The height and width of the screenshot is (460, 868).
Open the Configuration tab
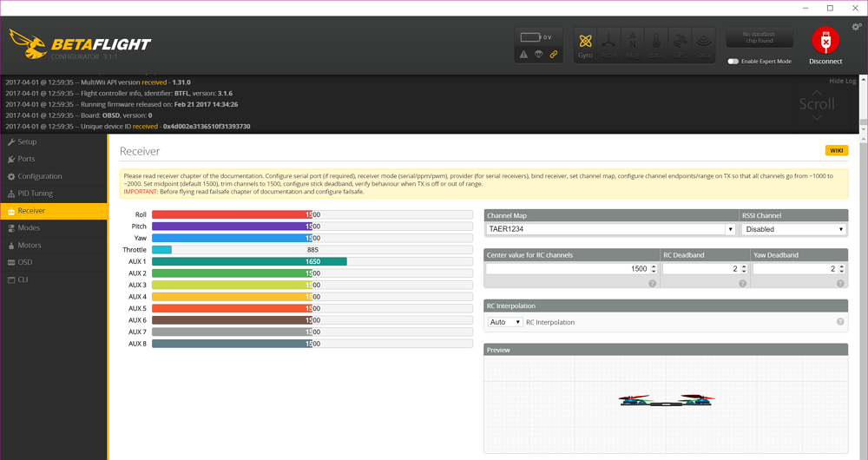pos(54,176)
